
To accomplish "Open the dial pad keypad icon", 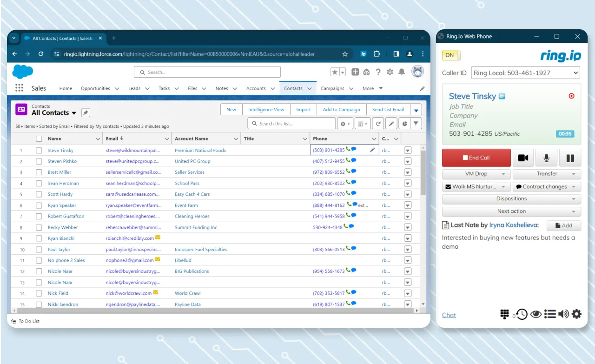I will tap(504, 314).
